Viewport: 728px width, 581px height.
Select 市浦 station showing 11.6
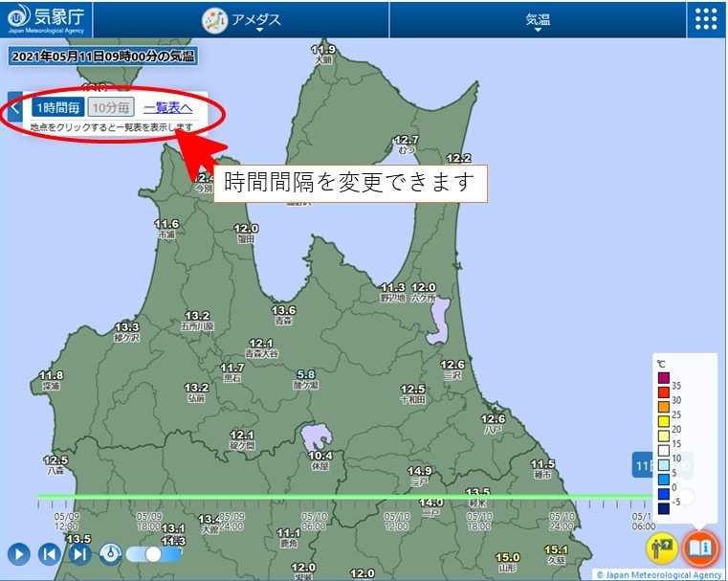click(166, 230)
